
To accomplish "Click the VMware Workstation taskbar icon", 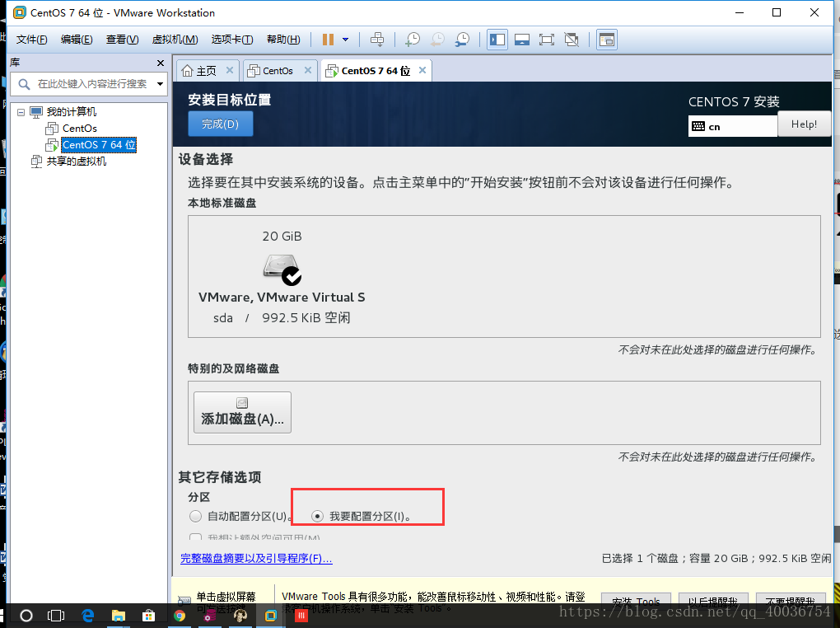I will click(x=271, y=616).
